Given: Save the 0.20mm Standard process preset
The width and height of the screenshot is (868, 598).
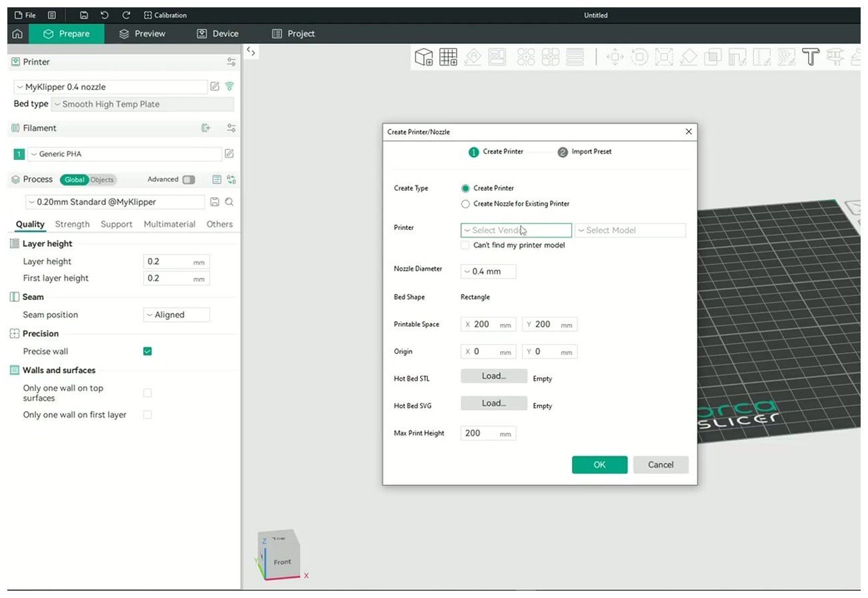Looking at the screenshot, I should pos(215,202).
